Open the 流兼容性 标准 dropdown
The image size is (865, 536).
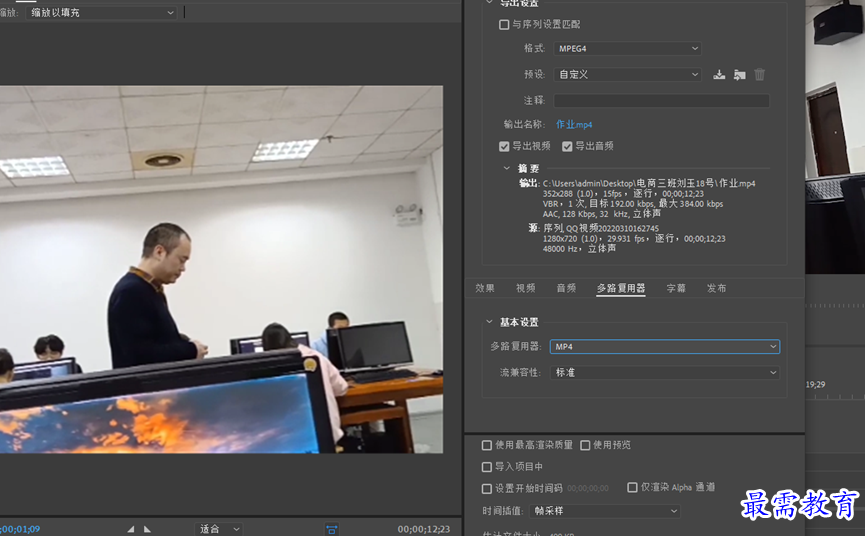pyautogui.click(x=665, y=373)
